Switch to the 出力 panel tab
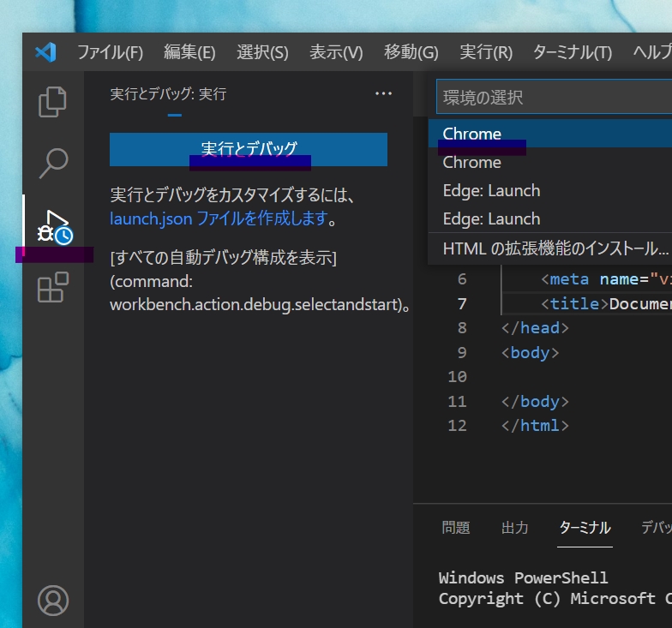The height and width of the screenshot is (628, 672). [514, 528]
